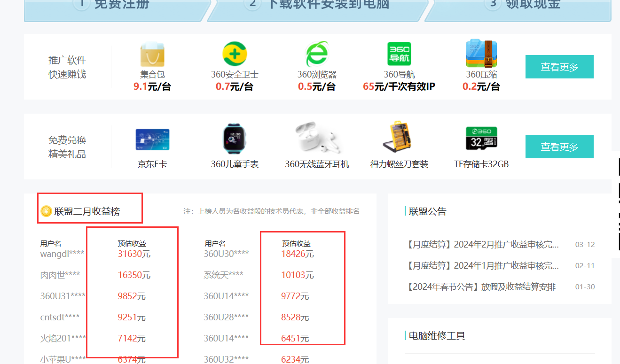Click the 集合包 product name
This screenshot has width=620, height=364.
point(152,75)
